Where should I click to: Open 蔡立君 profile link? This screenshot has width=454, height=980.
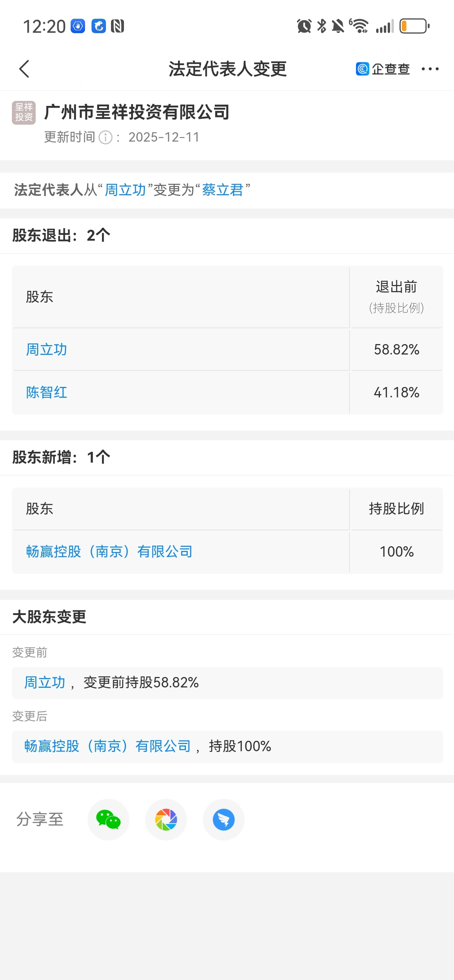[223, 190]
